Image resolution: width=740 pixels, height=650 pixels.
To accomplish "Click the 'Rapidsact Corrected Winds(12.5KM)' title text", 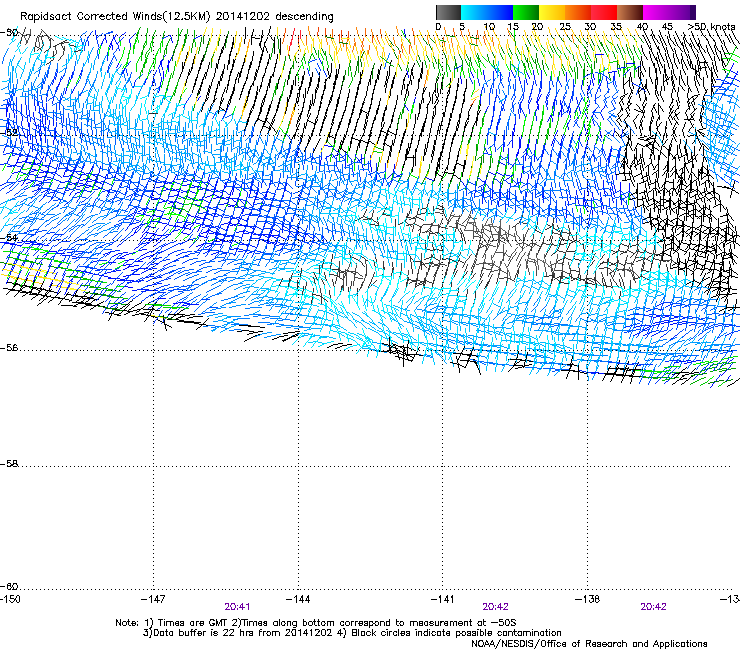I will (x=115, y=17).
